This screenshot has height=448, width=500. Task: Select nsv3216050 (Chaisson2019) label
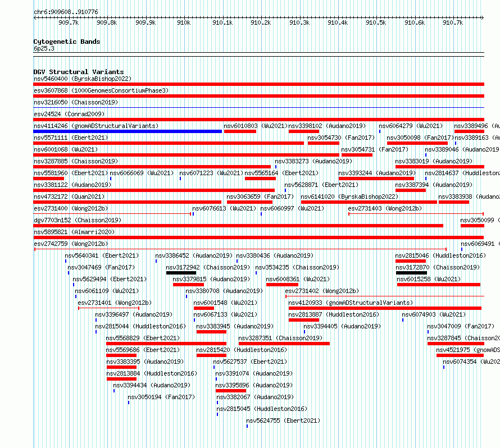76,102
